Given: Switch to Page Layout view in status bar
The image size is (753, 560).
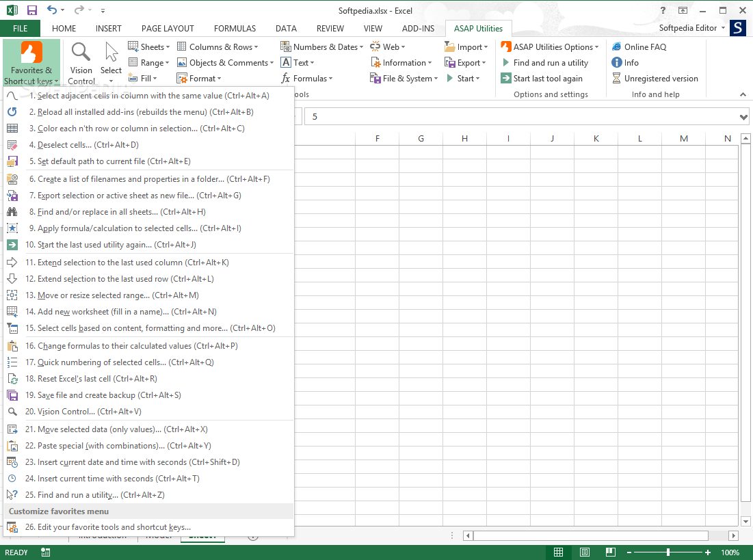Looking at the screenshot, I should point(585,552).
